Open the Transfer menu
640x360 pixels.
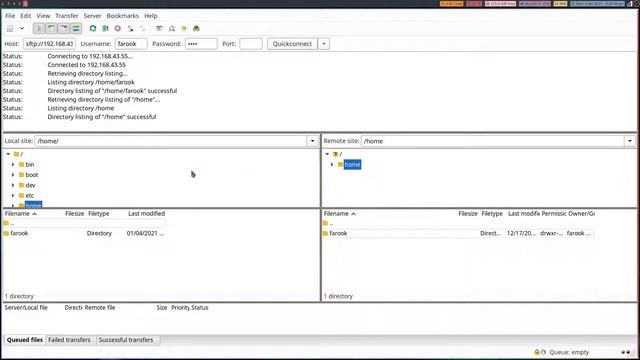coord(67,16)
